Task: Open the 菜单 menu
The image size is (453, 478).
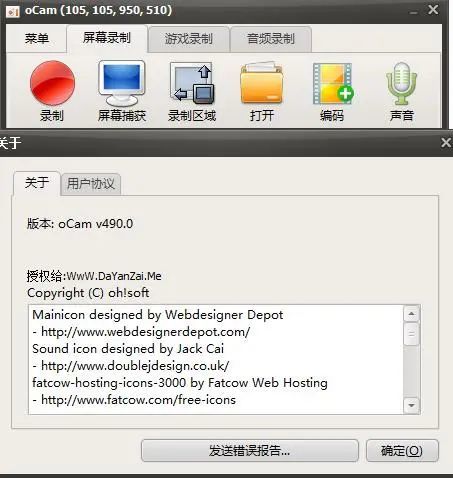Action: pos(37,39)
